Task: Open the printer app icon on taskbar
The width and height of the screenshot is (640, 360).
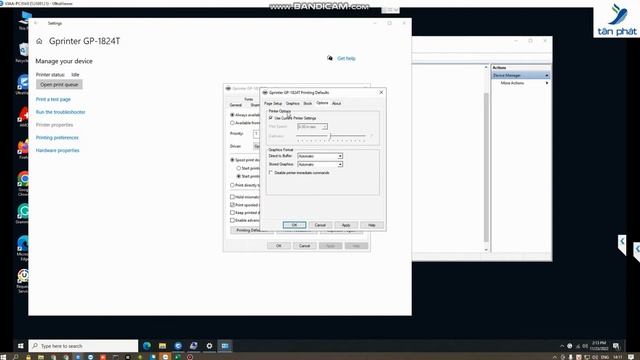Action: tap(193, 346)
